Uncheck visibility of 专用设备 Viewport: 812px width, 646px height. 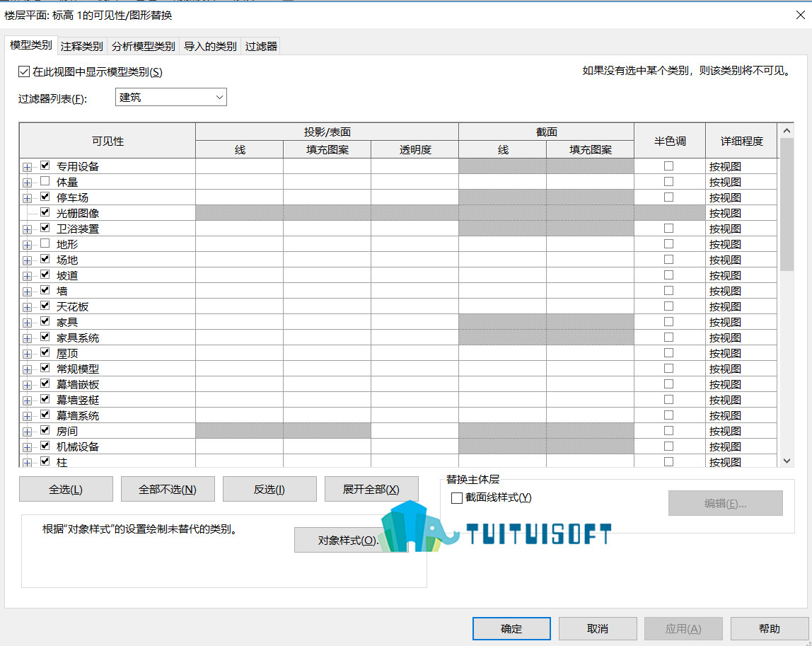[45, 166]
